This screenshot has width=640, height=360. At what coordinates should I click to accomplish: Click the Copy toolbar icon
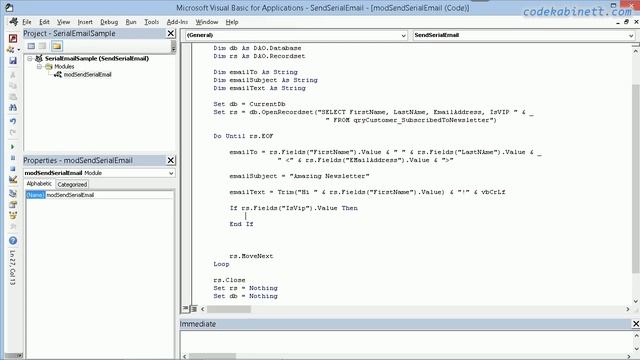[x=13, y=86]
